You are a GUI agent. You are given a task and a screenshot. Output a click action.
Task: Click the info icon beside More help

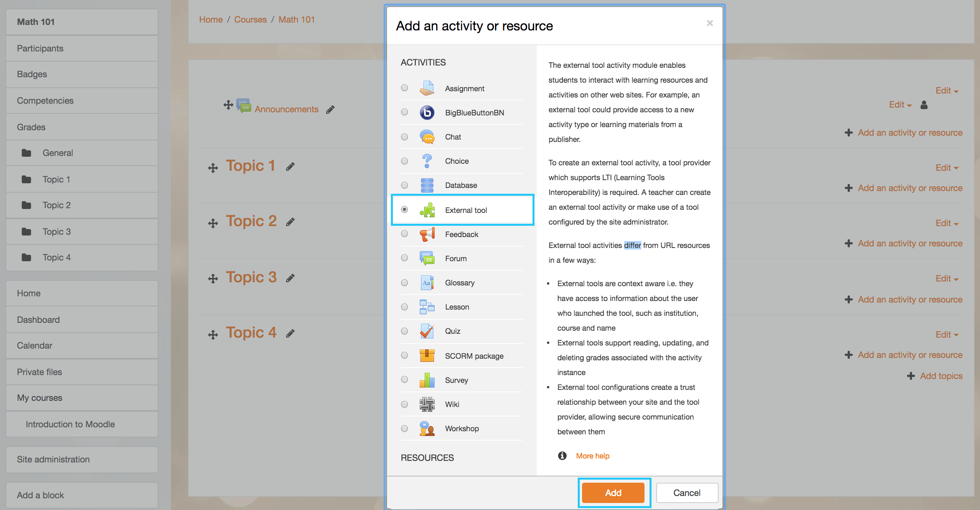point(562,456)
